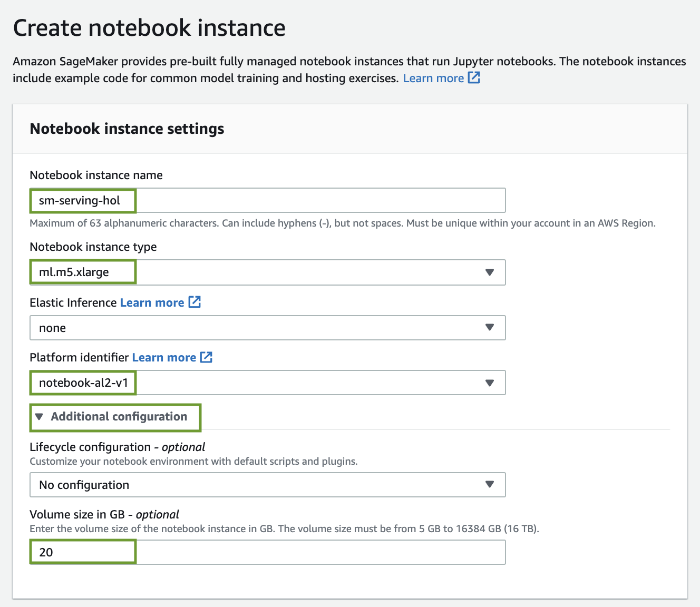
Task: Open the Lifecycle configuration dropdown
Action: (268, 485)
